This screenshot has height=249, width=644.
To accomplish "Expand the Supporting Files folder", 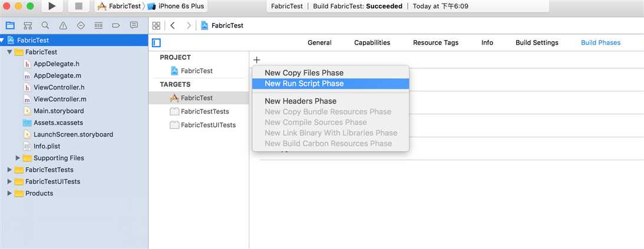I will point(18,158).
